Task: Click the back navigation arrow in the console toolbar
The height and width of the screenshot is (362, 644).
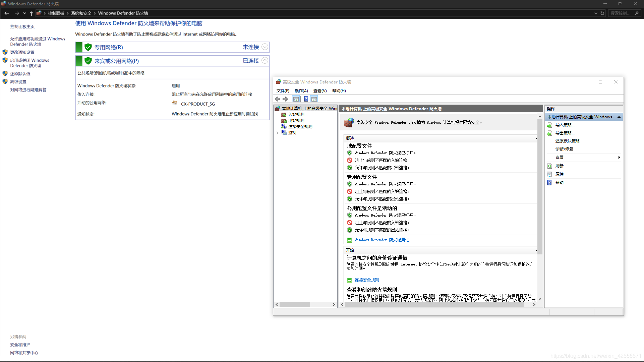Action: pyautogui.click(x=277, y=99)
